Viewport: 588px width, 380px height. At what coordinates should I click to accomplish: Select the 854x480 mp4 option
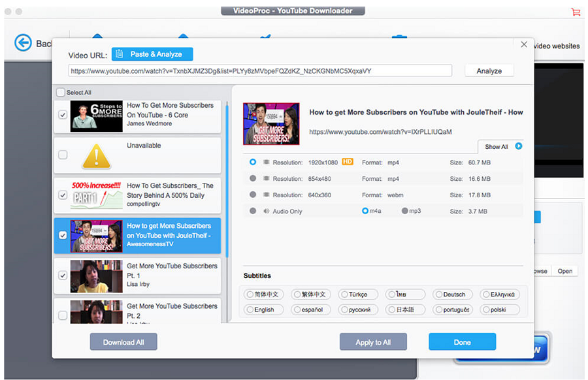(x=253, y=178)
